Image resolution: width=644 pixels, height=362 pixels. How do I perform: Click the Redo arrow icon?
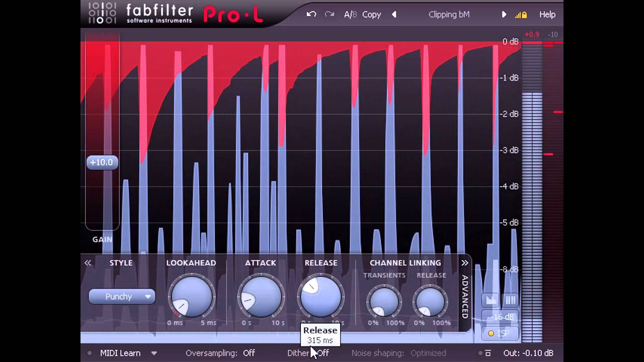(330, 14)
